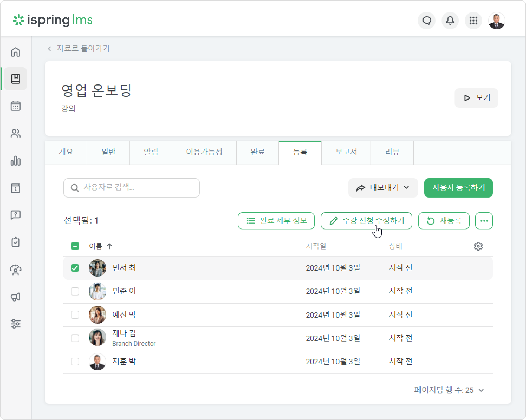Check the checkbox for 민준 이

click(75, 291)
